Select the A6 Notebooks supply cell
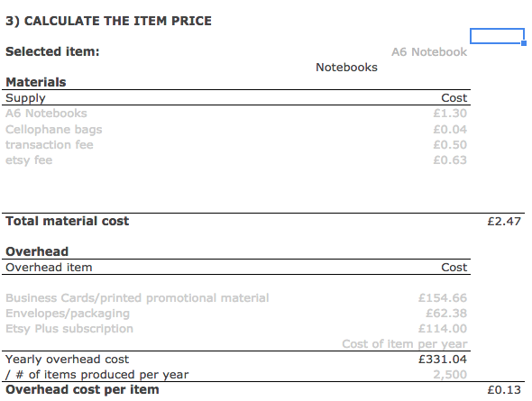Screen dimensions: 532x401 click(x=46, y=114)
